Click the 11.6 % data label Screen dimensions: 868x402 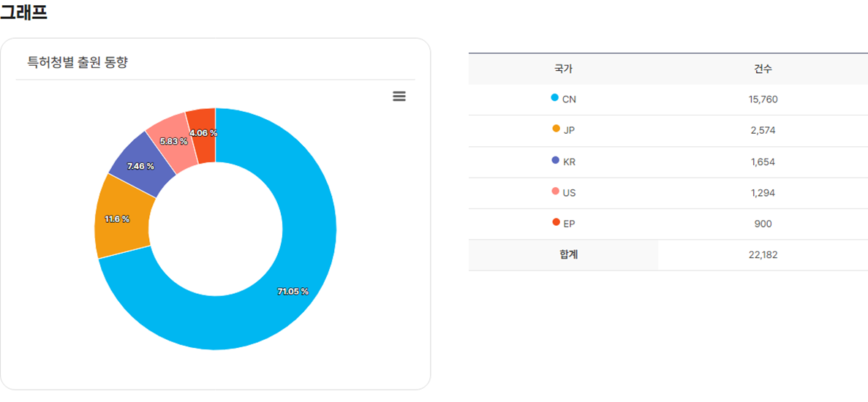point(116,219)
